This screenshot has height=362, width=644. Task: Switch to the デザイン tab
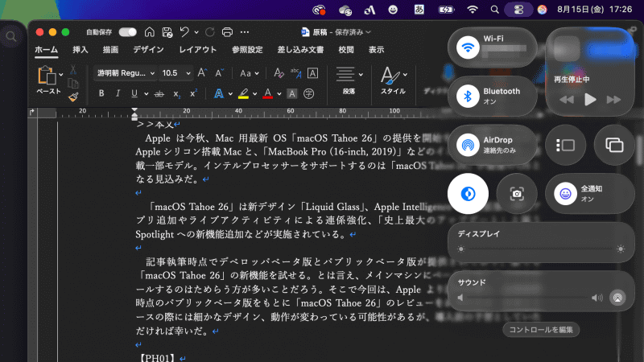pyautogui.click(x=148, y=50)
